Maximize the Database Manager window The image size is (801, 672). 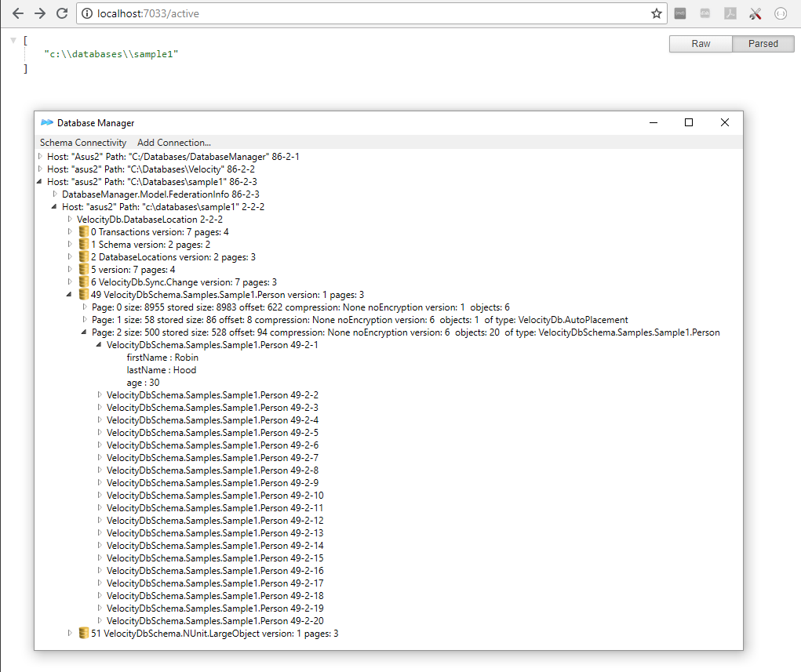coord(689,122)
